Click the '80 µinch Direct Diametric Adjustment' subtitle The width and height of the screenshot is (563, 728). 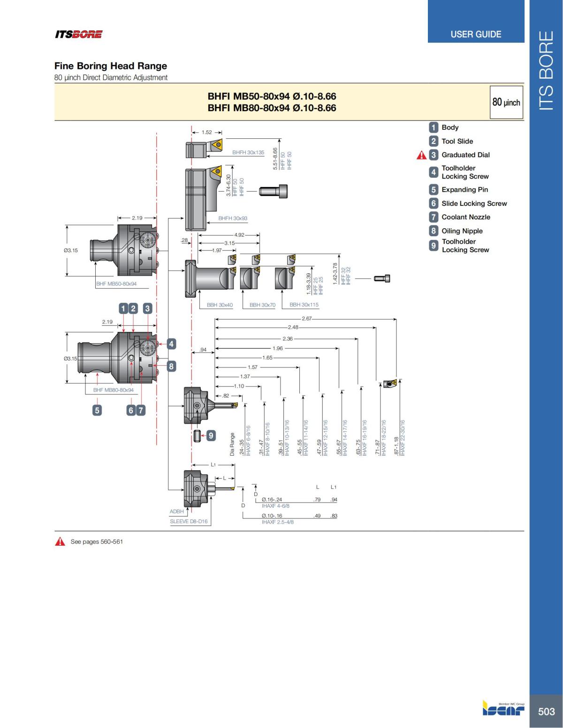(x=111, y=78)
